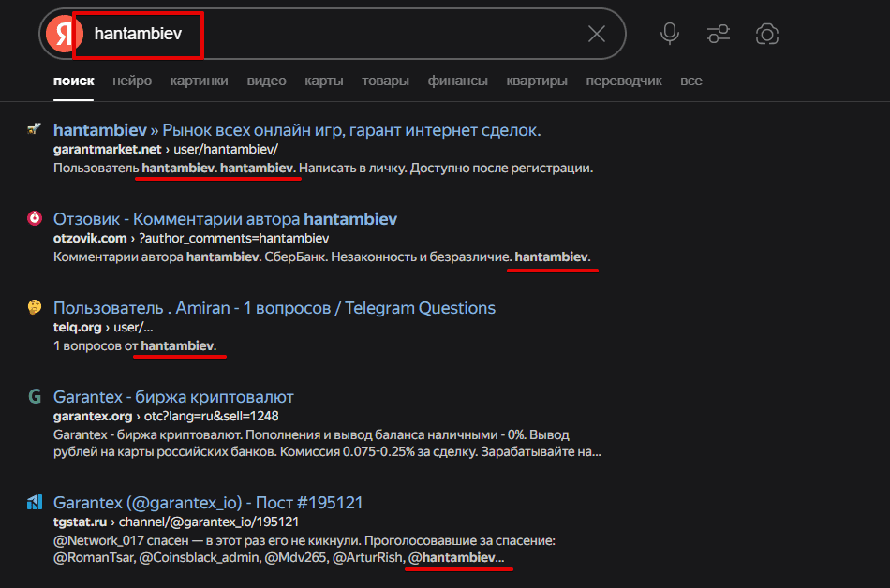Open the квартиры tab
The image size is (890, 588).
tap(537, 81)
